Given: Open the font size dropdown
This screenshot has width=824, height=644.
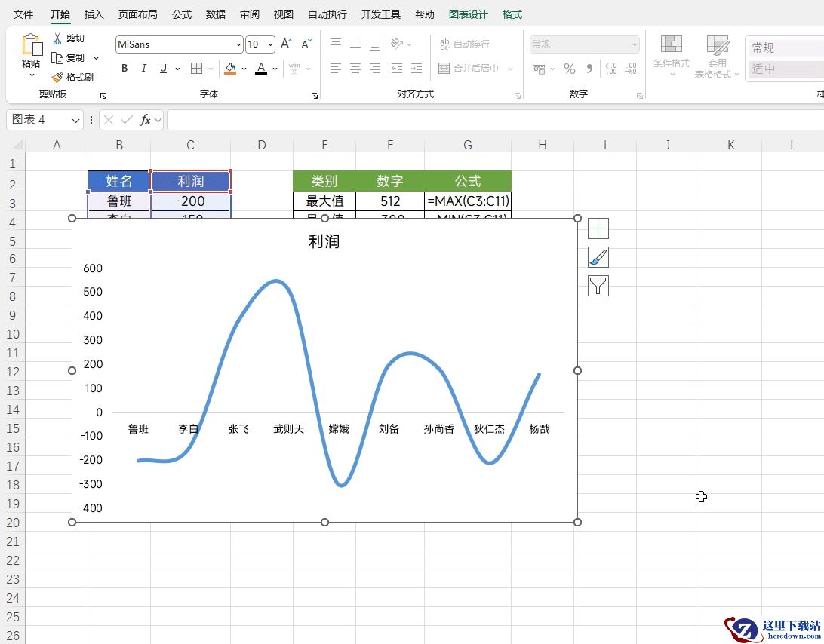Looking at the screenshot, I should pyautogui.click(x=271, y=44).
